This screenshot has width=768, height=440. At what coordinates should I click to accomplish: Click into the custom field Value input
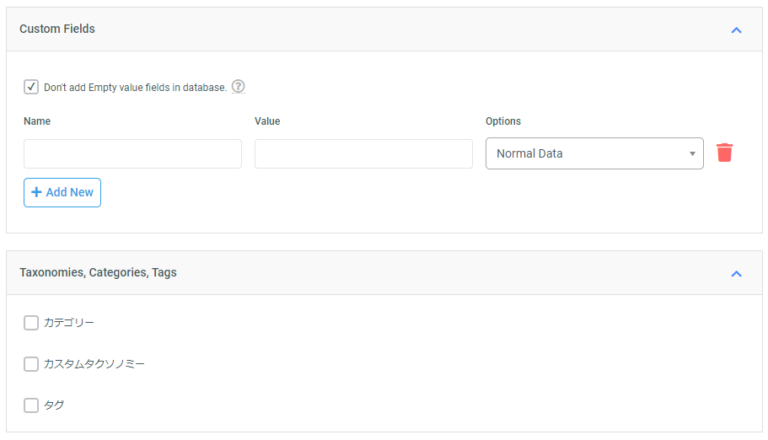pos(363,154)
